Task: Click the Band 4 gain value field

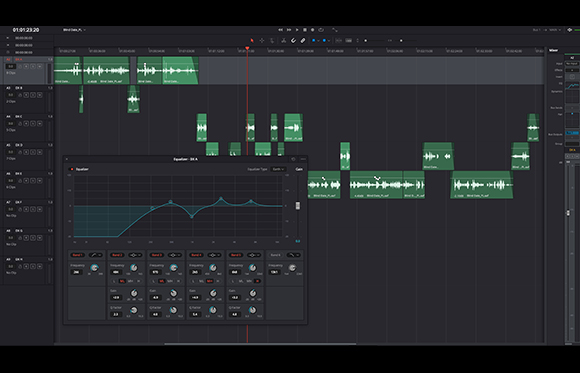Action: [x=195, y=298]
